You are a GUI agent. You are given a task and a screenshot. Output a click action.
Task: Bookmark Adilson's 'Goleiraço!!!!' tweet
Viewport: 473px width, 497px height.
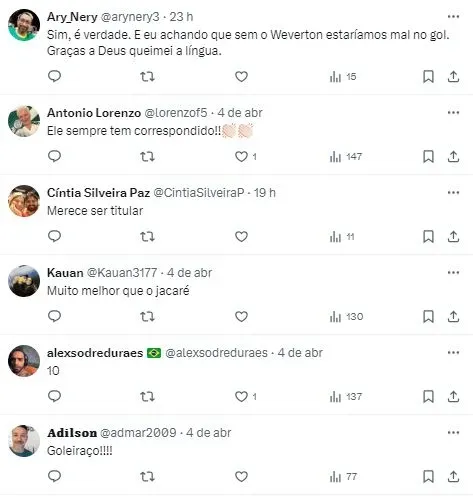click(428, 477)
